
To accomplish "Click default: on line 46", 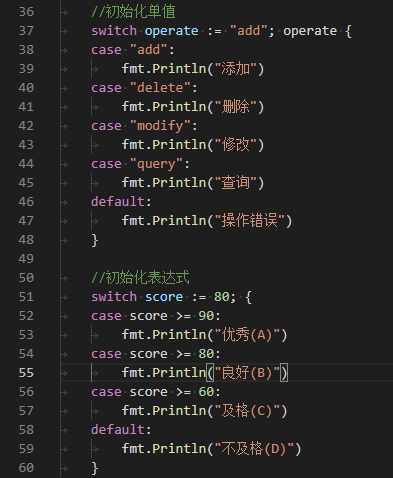I will (121, 202).
